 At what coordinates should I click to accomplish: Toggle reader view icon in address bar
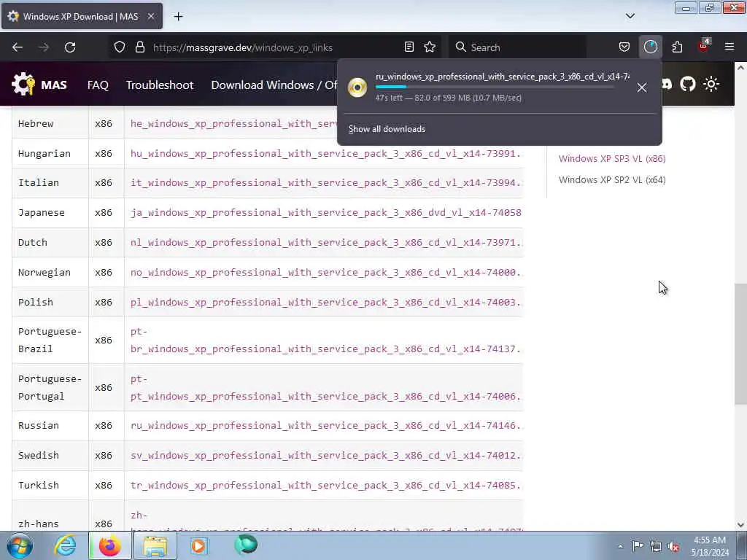click(x=409, y=47)
